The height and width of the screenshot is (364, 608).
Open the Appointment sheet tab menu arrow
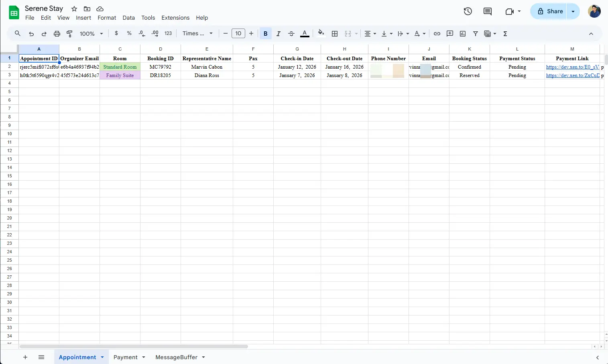(x=102, y=357)
